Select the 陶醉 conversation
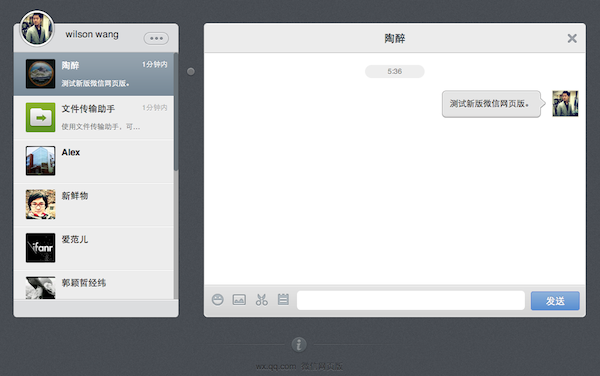The width and height of the screenshot is (600, 376). tap(94, 74)
